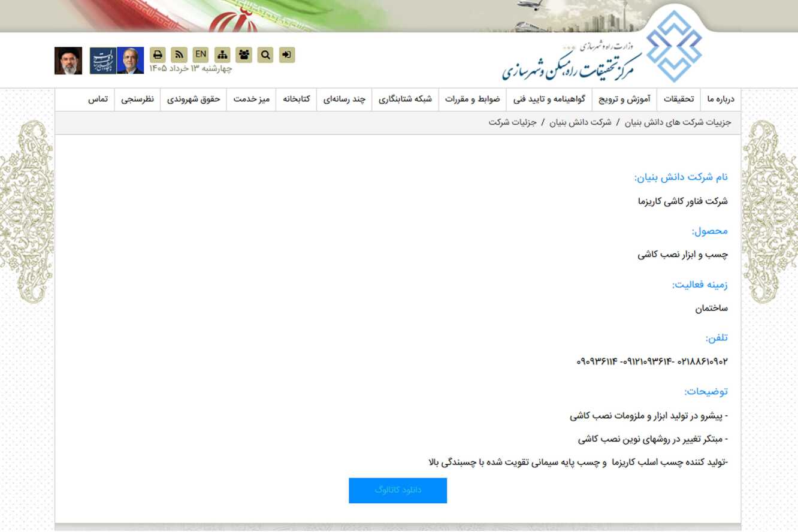798x532 pixels.
Task: Click description line مبتکر تغییر در روشهای نوین
Action: [653, 439]
